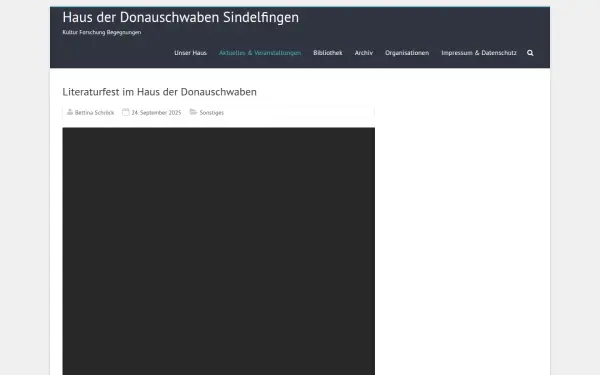Image resolution: width=600 pixels, height=375 pixels.
Task: Open author link Bettina Schröck
Action: (94, 112)
